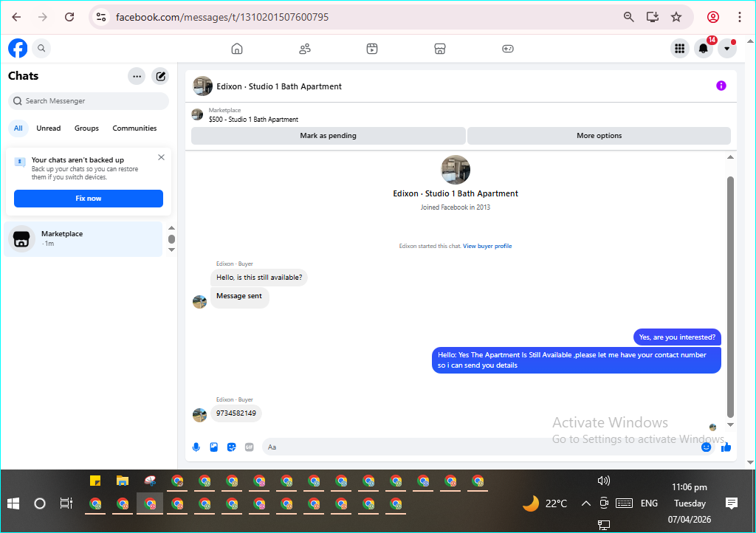Switch to the Unread tab
Viewport: 756px width, 533px height.
49,128
